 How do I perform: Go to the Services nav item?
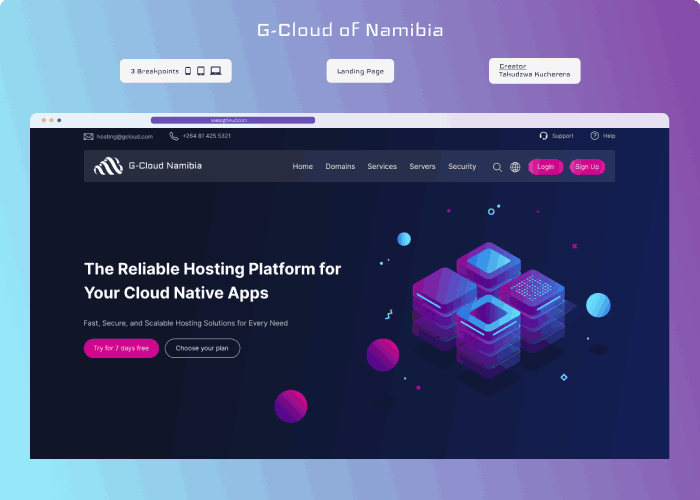382,167
